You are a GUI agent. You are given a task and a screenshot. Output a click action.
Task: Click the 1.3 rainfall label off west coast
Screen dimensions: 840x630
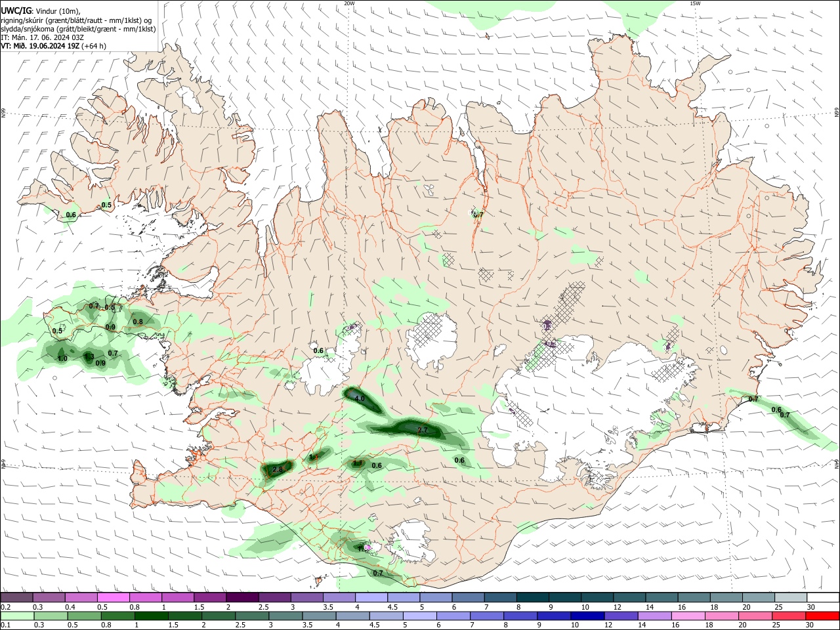click(x=89, y=357)
